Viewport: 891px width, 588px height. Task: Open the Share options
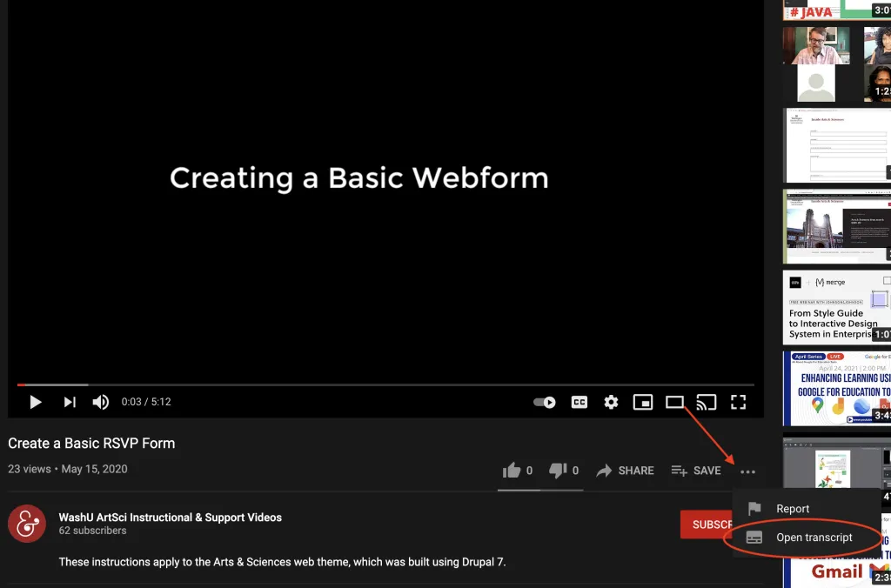626,470
